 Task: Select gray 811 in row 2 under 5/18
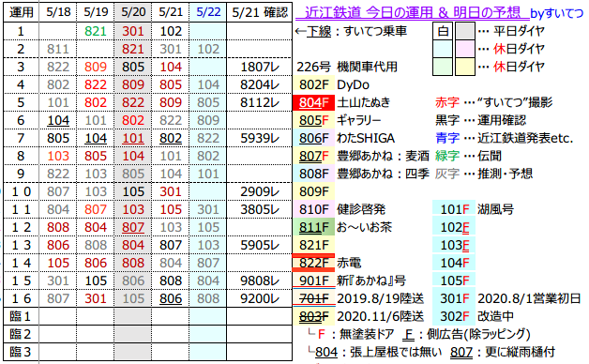pos(58,49)
